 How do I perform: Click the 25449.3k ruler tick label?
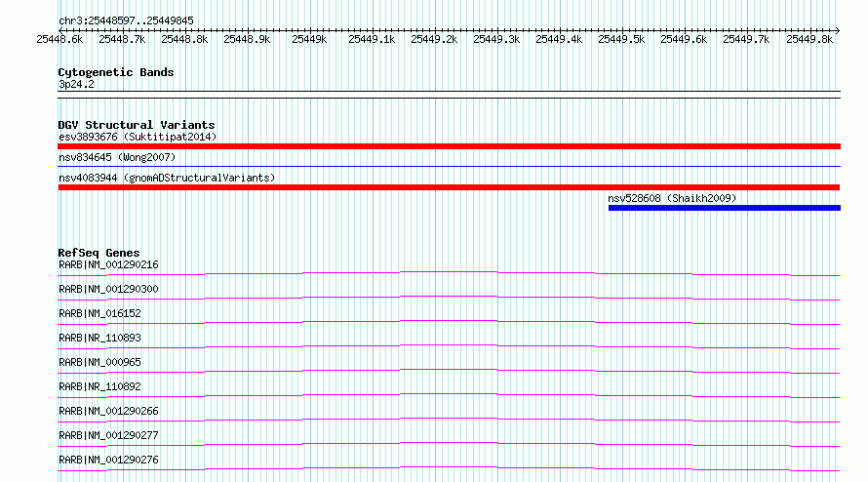496,39
